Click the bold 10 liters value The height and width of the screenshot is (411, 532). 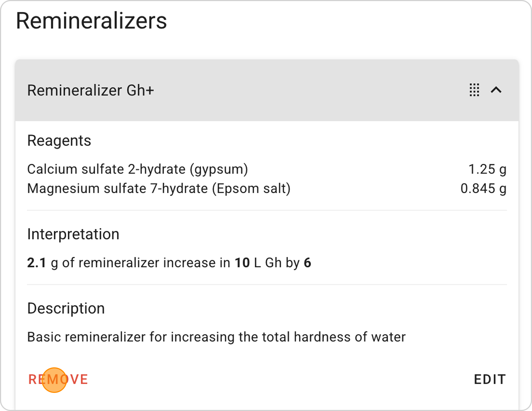242,263
